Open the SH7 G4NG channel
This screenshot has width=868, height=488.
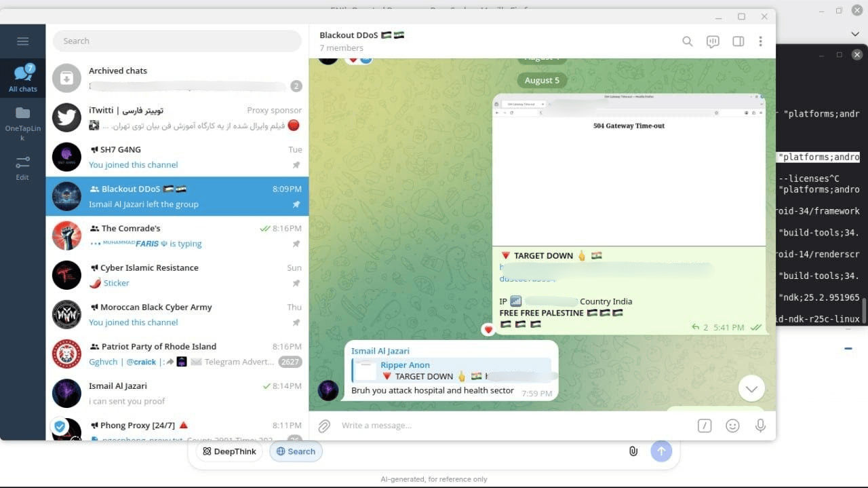tap(177, 157)
